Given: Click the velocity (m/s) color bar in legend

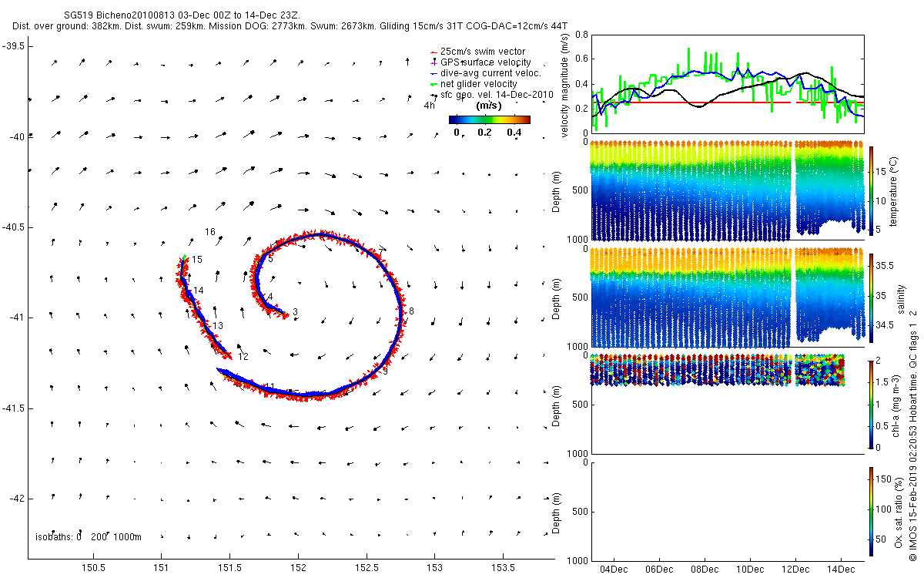Looking at the screenshot, I should point(489,119).
